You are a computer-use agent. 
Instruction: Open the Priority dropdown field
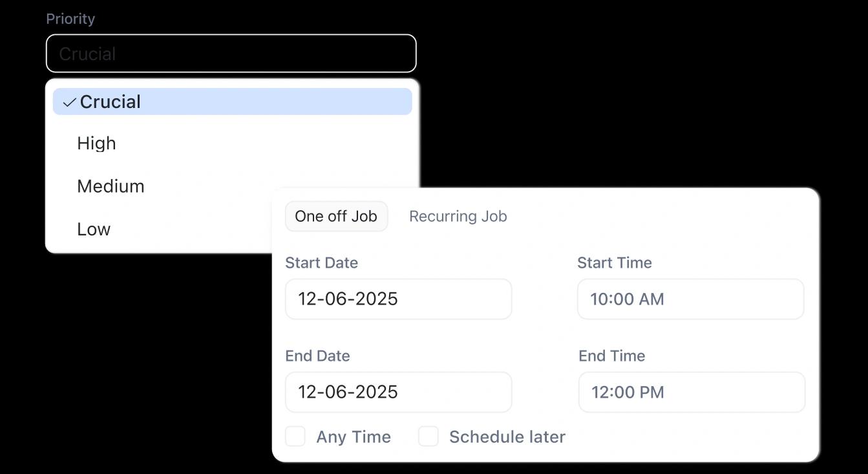[231, 53]
